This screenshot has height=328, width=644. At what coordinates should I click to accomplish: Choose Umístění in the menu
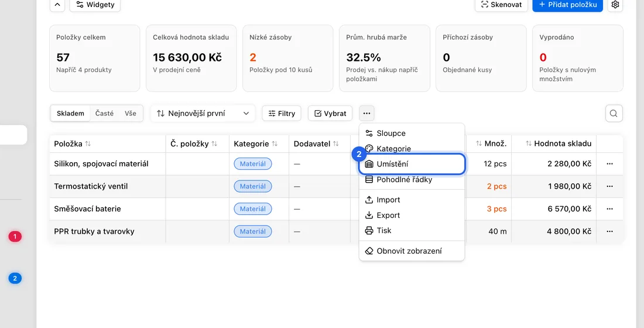pyautogui.click(x=412, y=164)
